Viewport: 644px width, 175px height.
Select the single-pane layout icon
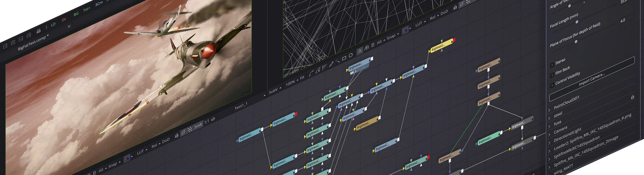tap(5, 46)
